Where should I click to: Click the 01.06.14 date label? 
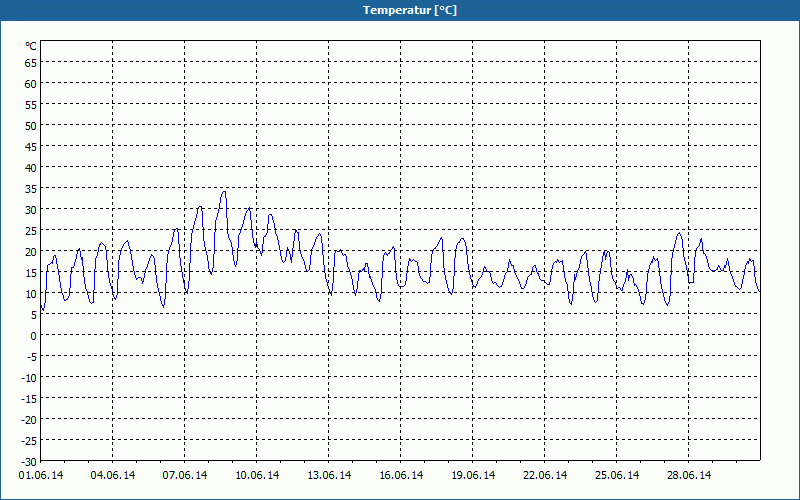[41, 476]
